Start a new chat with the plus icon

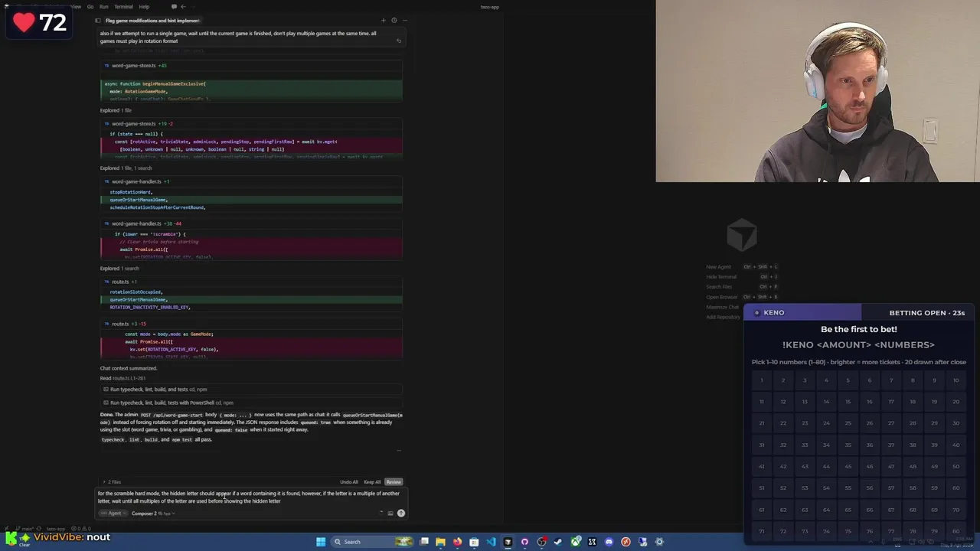pos(384,21)
